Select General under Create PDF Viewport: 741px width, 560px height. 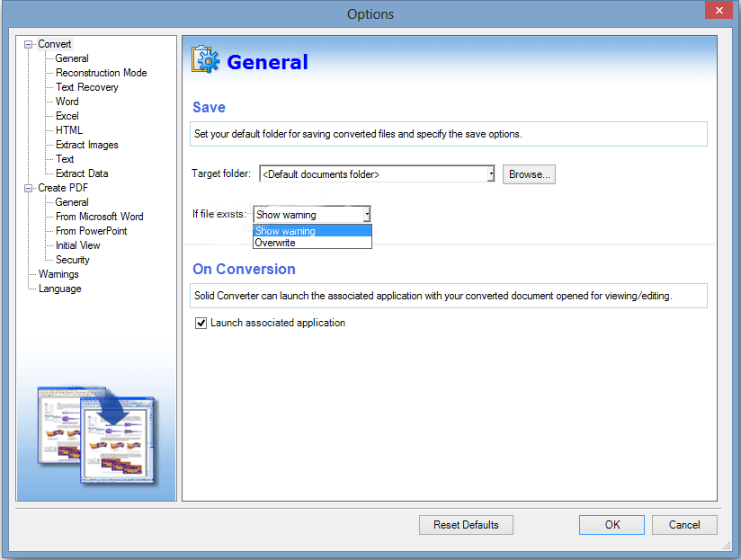[72, 202]
